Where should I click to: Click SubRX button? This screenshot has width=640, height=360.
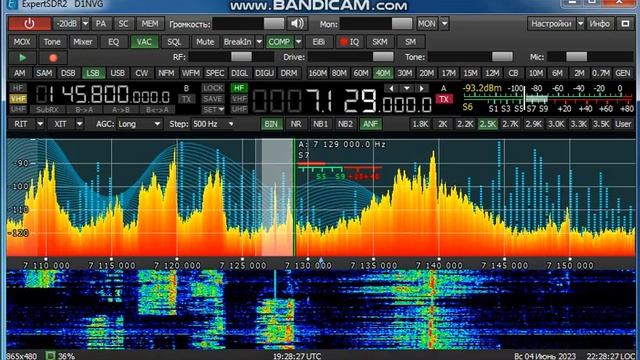47,110
